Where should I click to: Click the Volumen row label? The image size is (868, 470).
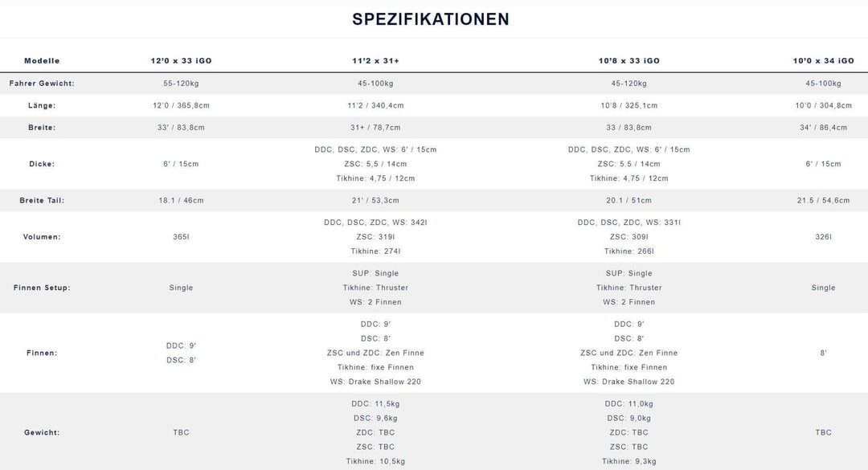click(42, 237)
